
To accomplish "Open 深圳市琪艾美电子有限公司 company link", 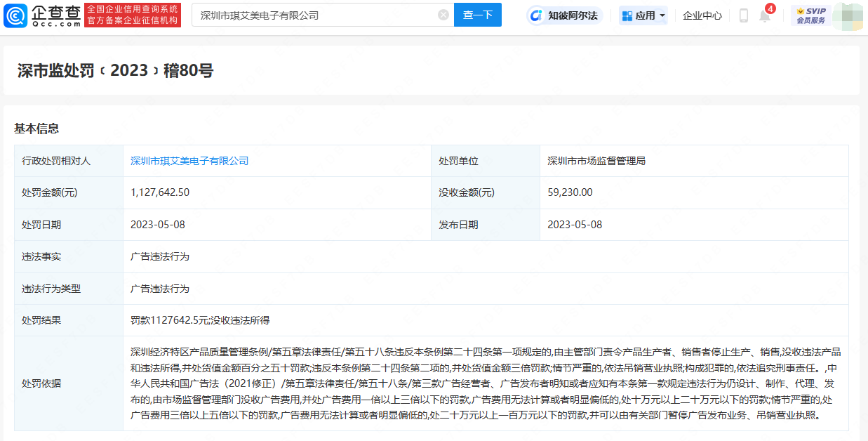I will pyautogui.click(x=189, y=161).
